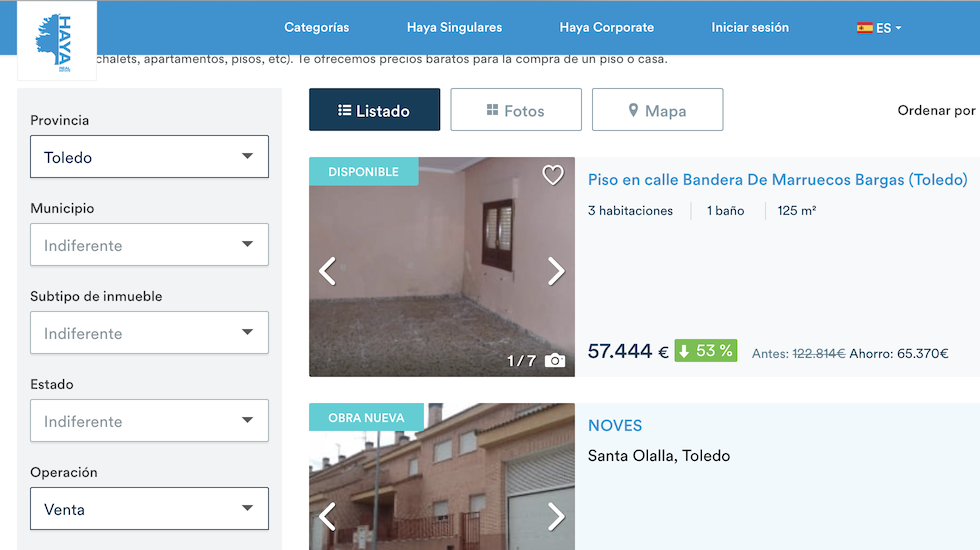This screenshot has width=980, height=550.
Task: Click the Bargas piso room photo
Action: pos(442,267)
